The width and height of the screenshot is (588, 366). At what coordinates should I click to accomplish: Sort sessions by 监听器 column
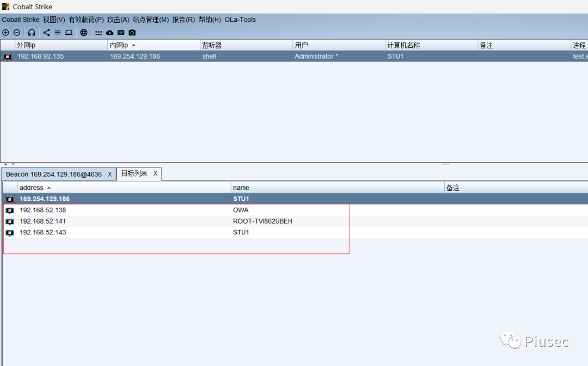click(x=247, y=45)
